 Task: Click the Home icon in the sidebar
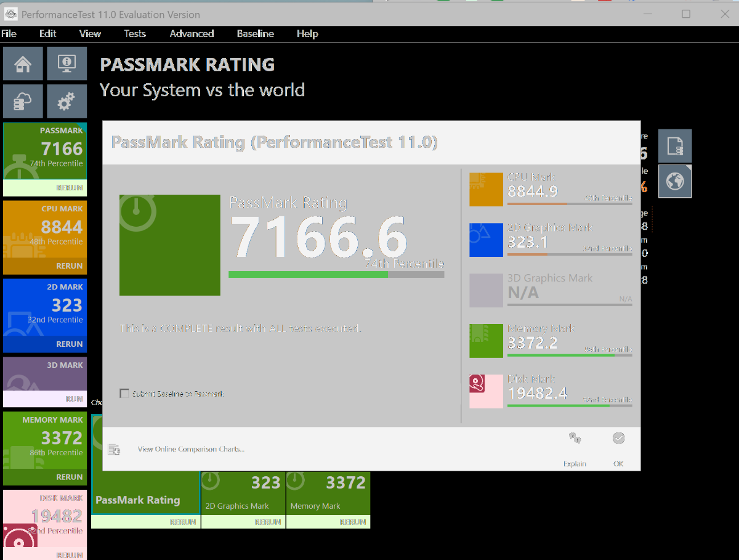point(23,63)
